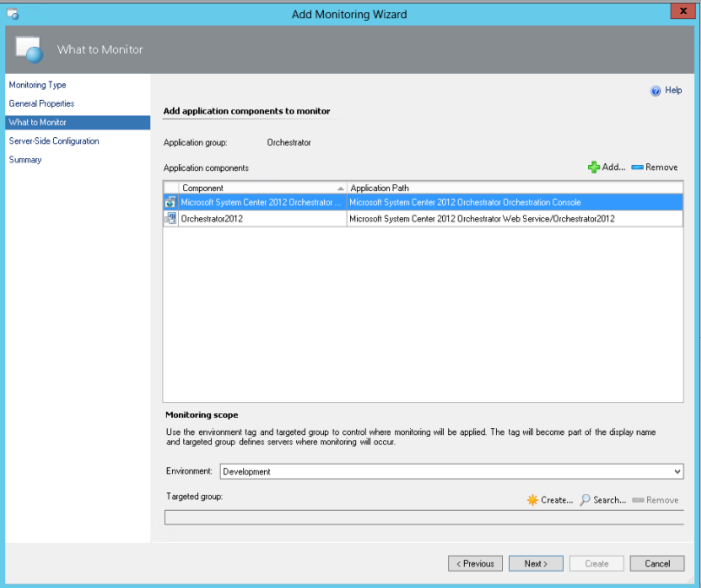
Task: Cancel the monitoring wizard
Action: pos(657,564)
